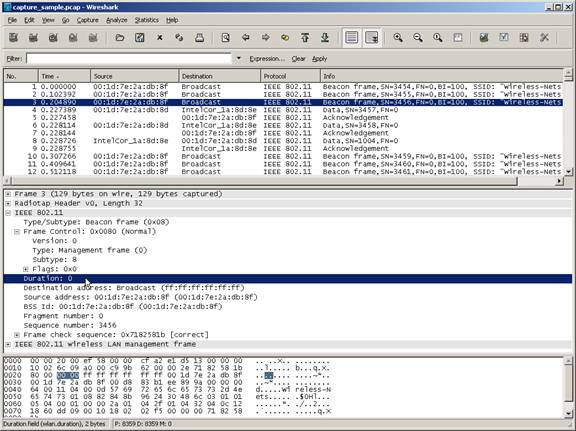The height and width of the screenshot is (431, 576).
Task: Select packet 12 at time 0.512118
Action: coord(283,172)
